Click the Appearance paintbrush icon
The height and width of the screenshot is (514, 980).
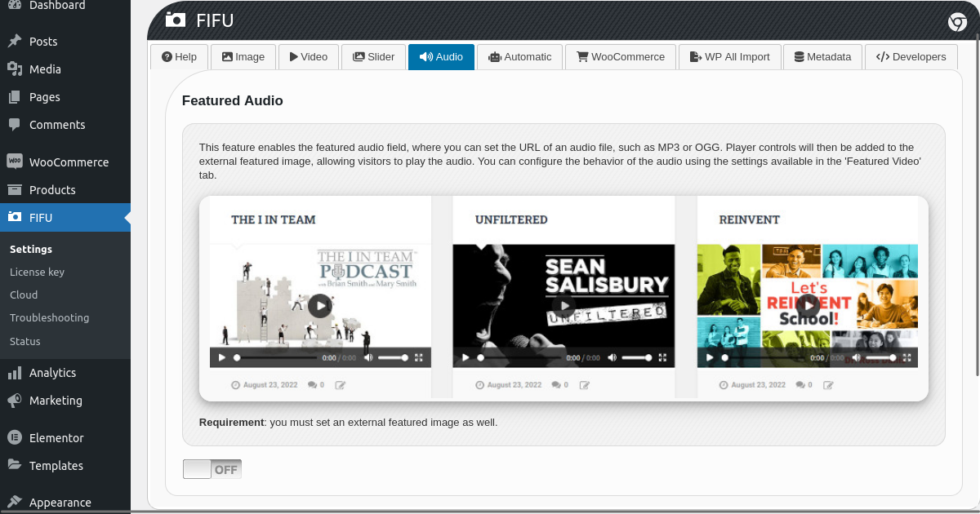pyautogui.click(x=15, y=502)
